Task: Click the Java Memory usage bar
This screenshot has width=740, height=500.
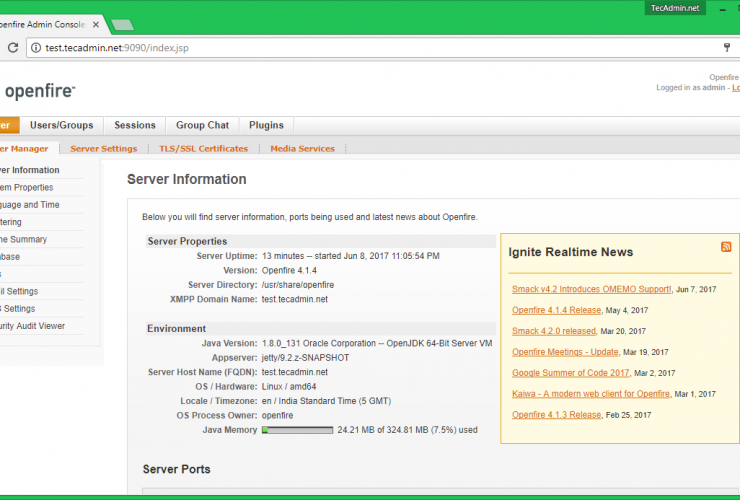Action: 297,430
